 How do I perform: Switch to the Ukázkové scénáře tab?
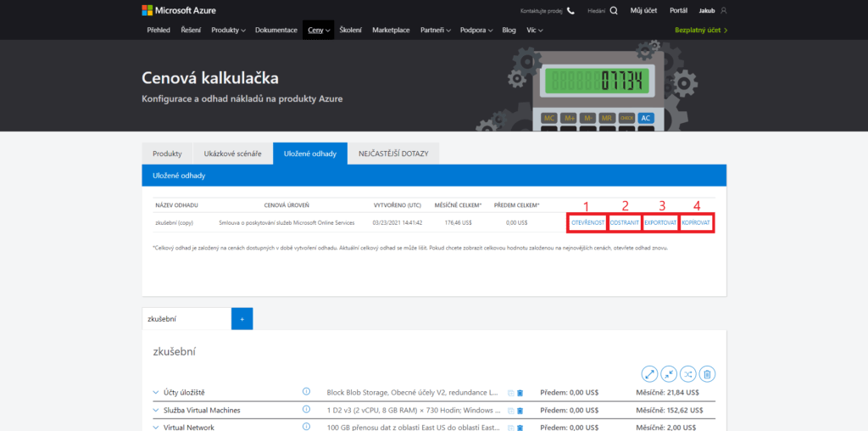(x=232, y=154)
